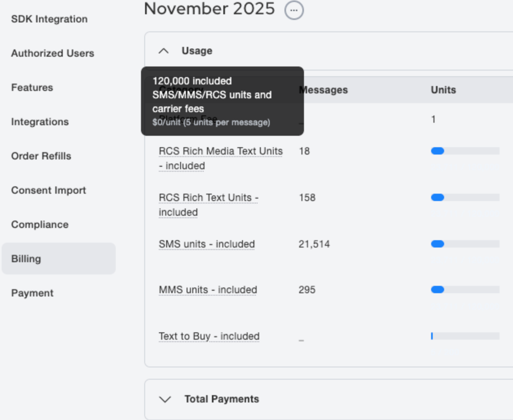Screen dimensions: 513x420
Task: Click RCS Rich Text Units label
Action: (208, 198)
